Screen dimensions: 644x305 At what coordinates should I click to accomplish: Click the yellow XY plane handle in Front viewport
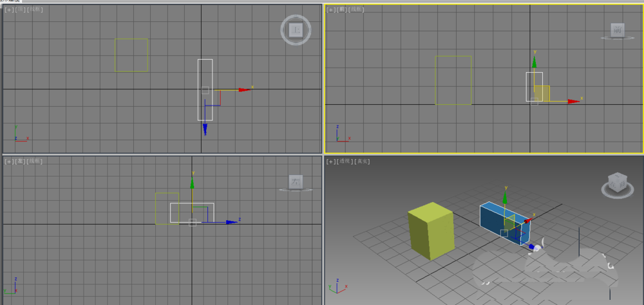(x=542, y=93)
